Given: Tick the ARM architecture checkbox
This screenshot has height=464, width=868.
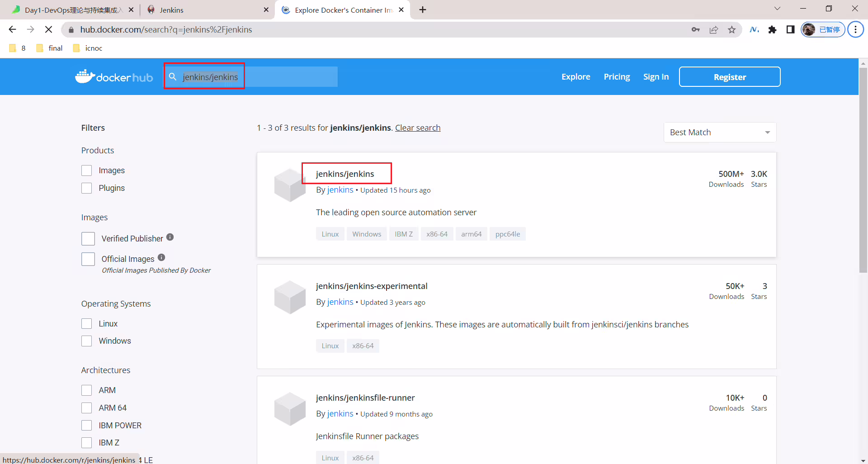Looking at the screenshot, I should point(86,390).
